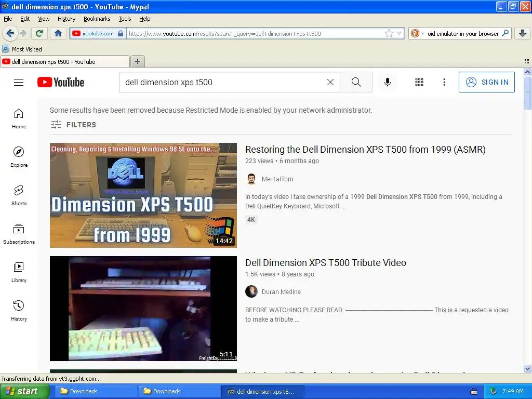Viewport: 532px width, 399px height.
Task: Open History in YouTube sidebar
Action: [19, 311]
